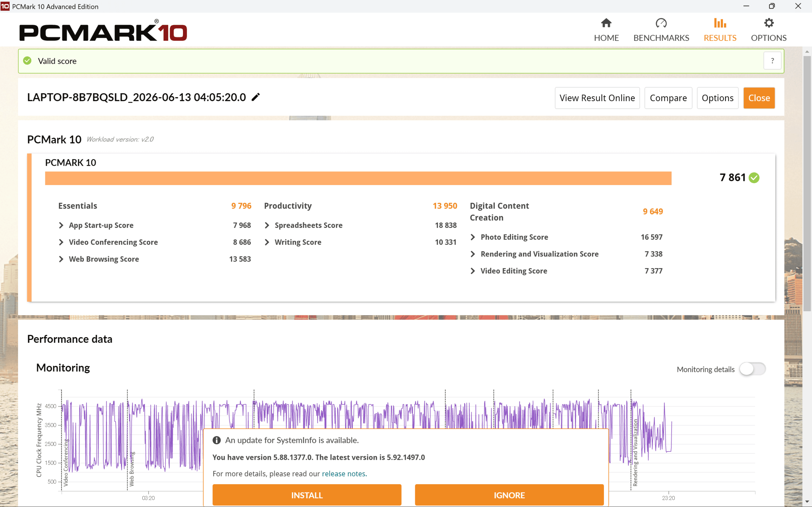
Task: Click the question mark help icon
Action: click(772, 61)
